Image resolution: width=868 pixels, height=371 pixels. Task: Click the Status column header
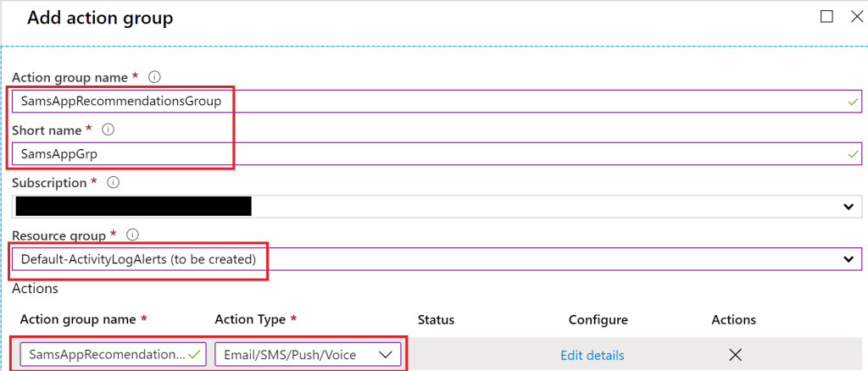click(x=436, y=319)
